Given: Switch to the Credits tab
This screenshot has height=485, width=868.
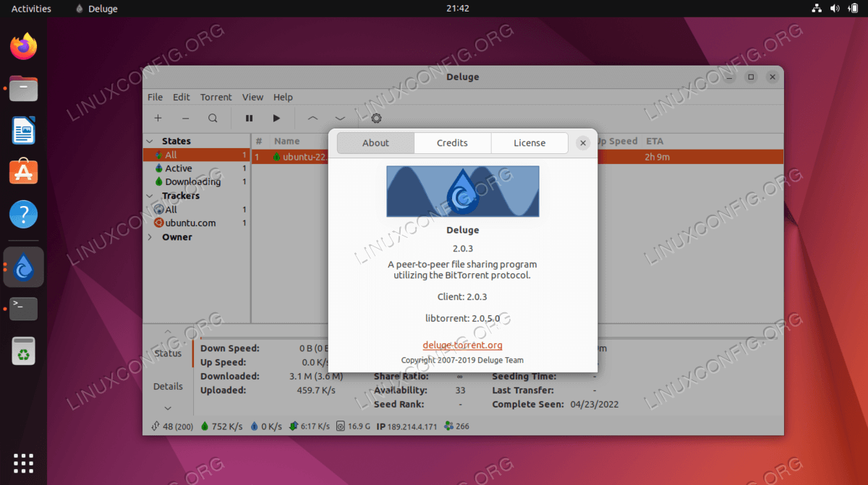Looking at the screenshot, I should coord(452,143).
